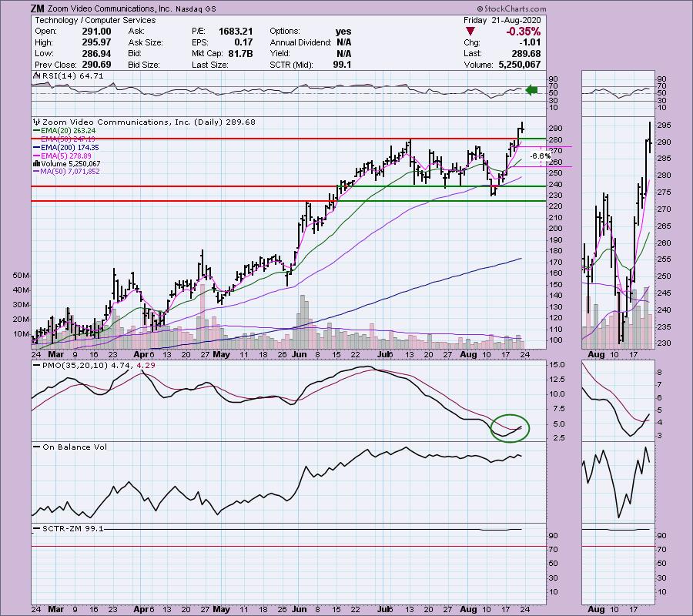Click the zoomed On Balance Volume thumbnail panel

point(618,481)
